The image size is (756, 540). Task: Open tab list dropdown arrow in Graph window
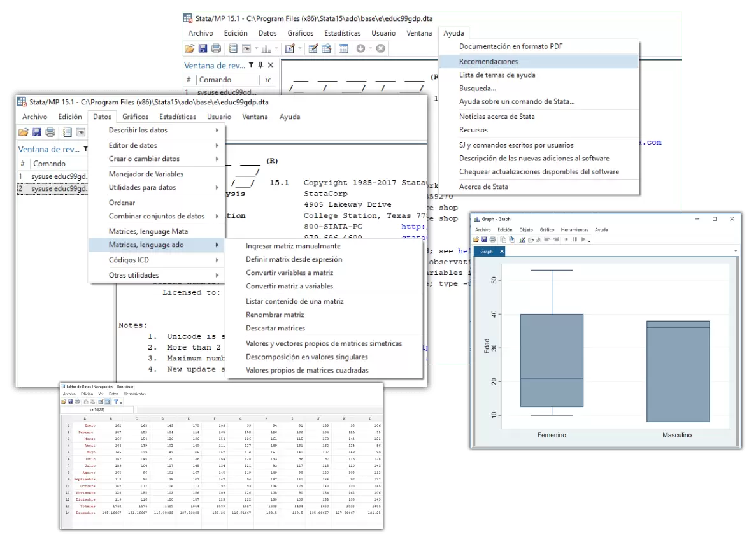pyautogui.click(x=735, y=251)
